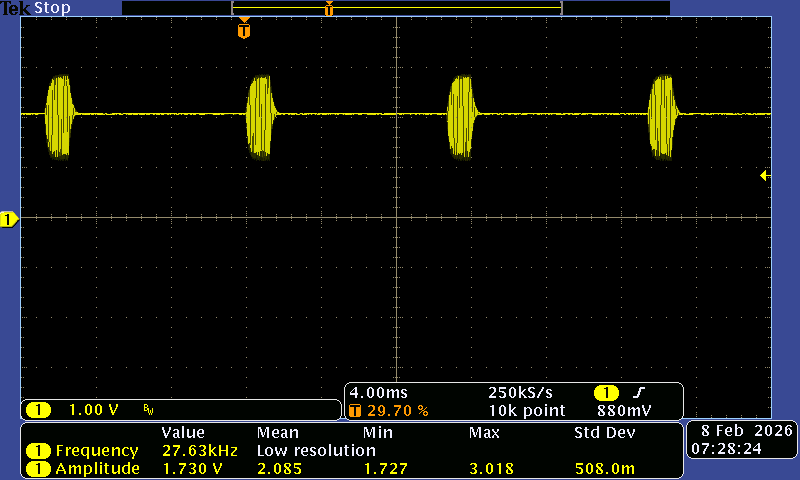Click the orange trigger position marker above the graticule

click(x=244, y=30)
